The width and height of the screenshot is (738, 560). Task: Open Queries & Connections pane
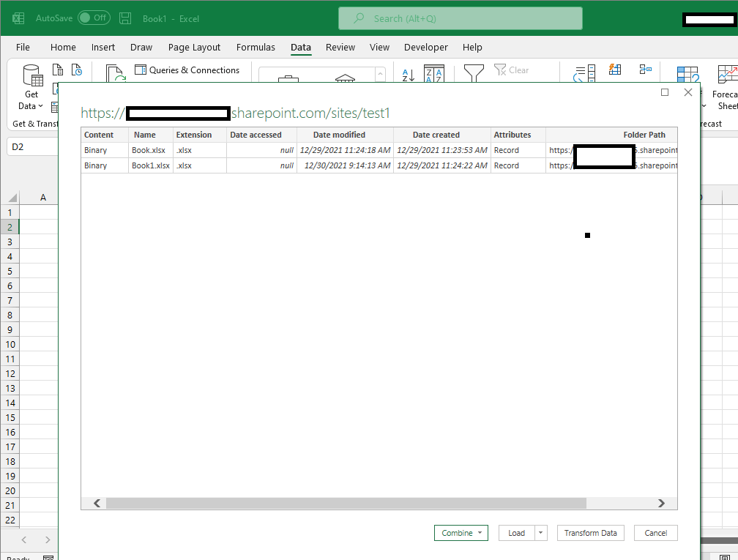coord(187,70)
